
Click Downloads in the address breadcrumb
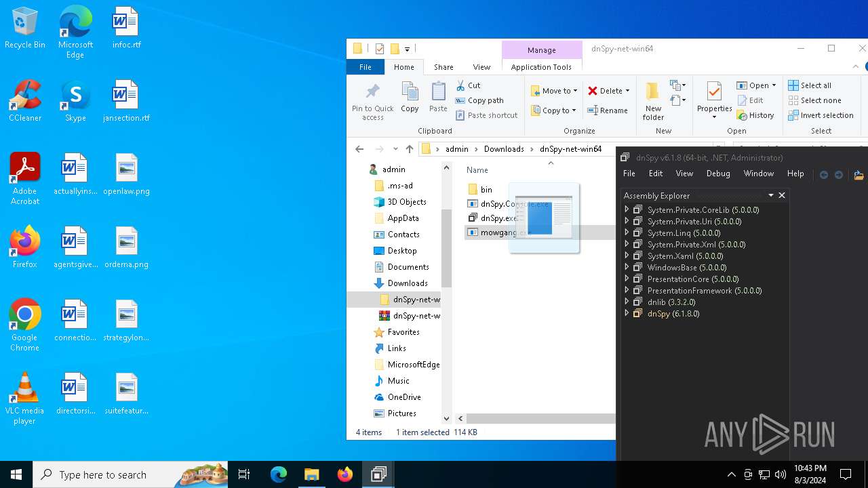coord(504,149)
